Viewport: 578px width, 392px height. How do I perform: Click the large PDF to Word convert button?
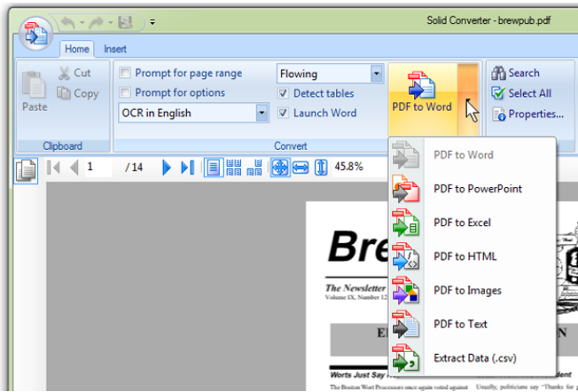pyautogui.click(x=423, y=98)
